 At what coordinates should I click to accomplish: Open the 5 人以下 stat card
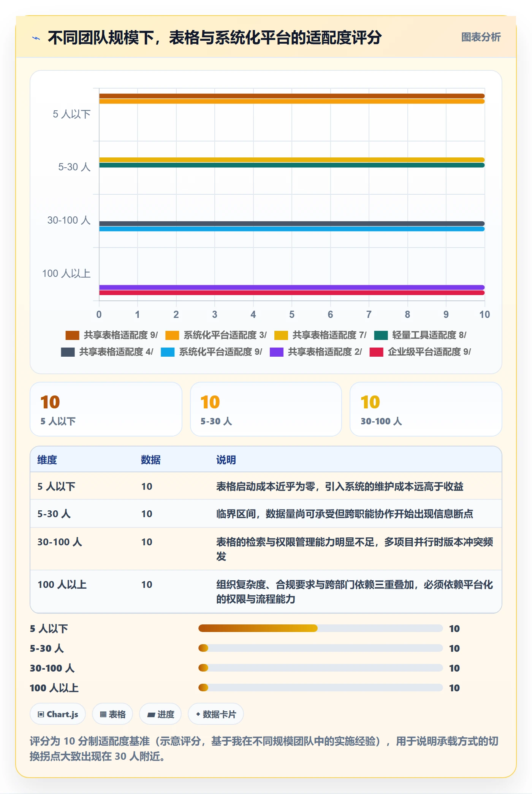(x=106, y=409)
